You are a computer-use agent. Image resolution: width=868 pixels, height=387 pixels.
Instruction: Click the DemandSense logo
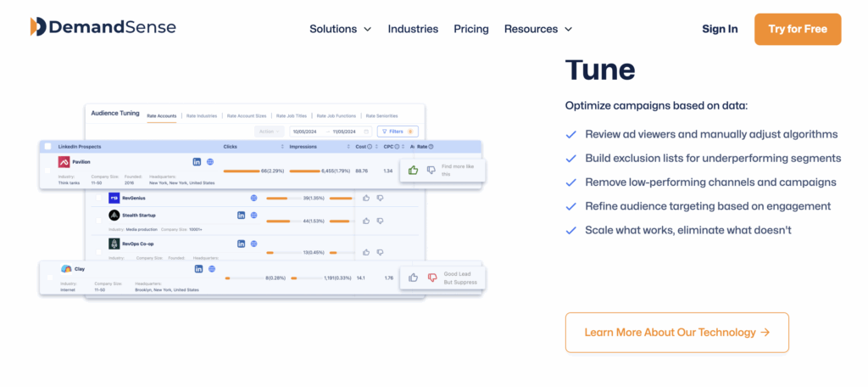coord(103,26)
